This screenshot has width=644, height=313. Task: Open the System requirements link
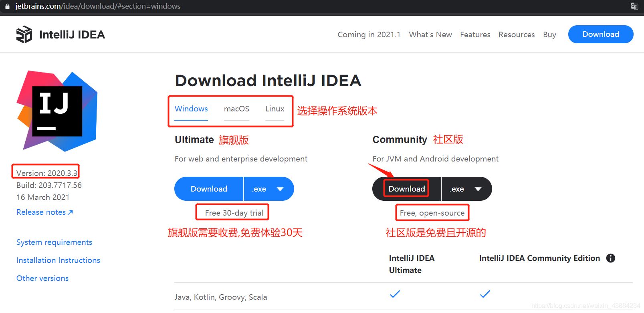(54, 242)
